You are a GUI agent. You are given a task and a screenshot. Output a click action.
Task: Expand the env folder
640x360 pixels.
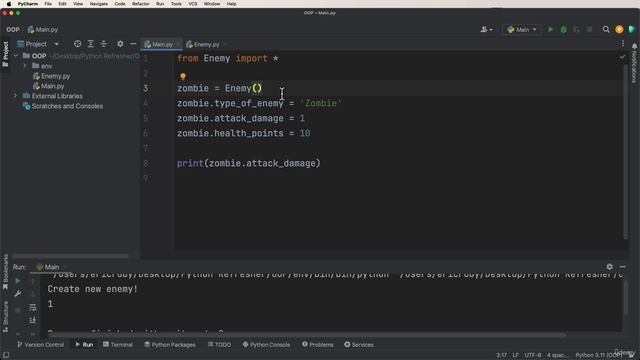[25, 66]
